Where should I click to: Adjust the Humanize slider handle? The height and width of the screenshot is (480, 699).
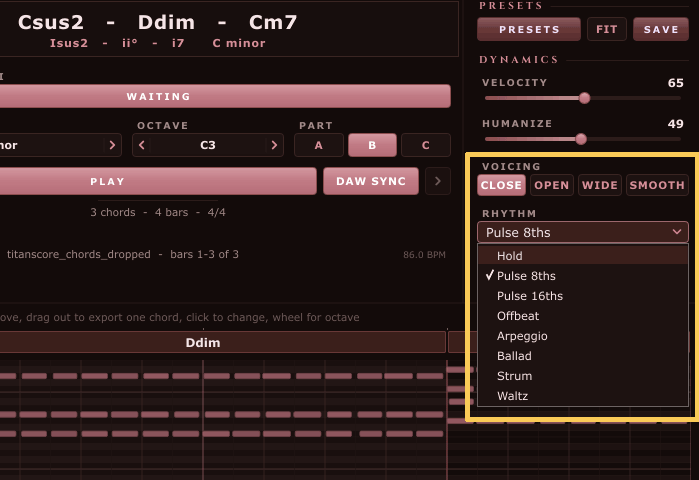pyautogui.click(x=581, y=139)
